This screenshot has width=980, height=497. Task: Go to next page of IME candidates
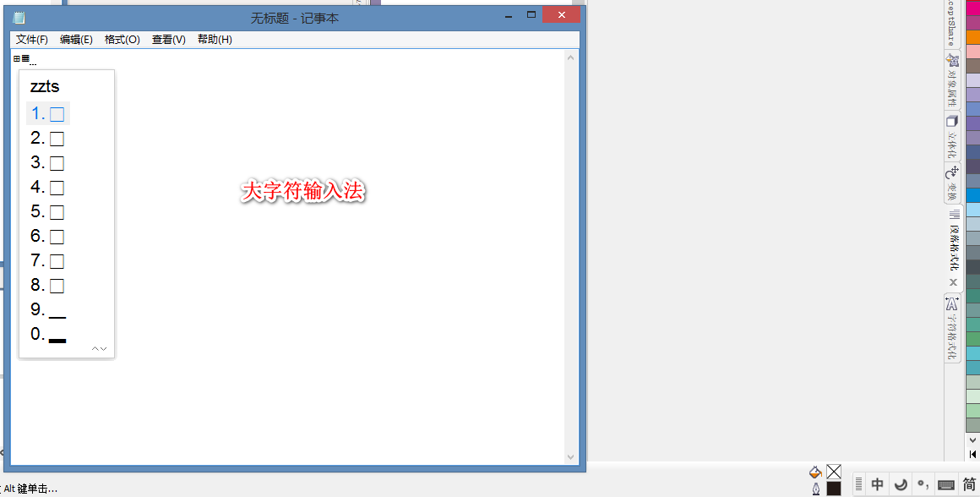pyautogui.click(x=104, y=348)
